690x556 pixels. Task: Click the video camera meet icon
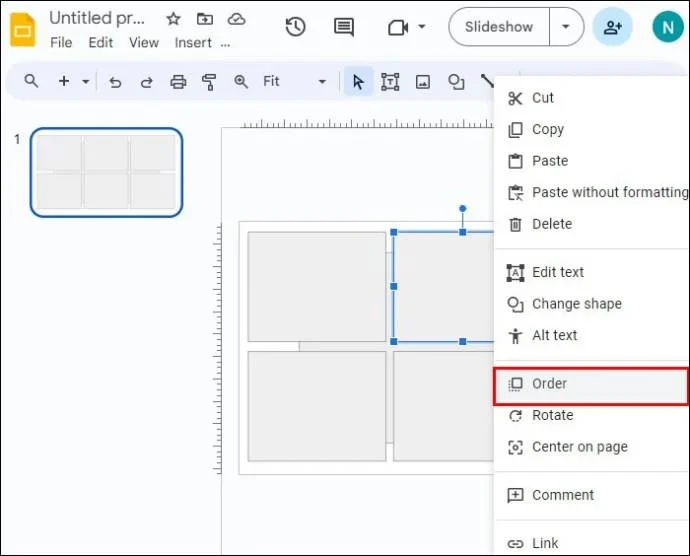398,28
